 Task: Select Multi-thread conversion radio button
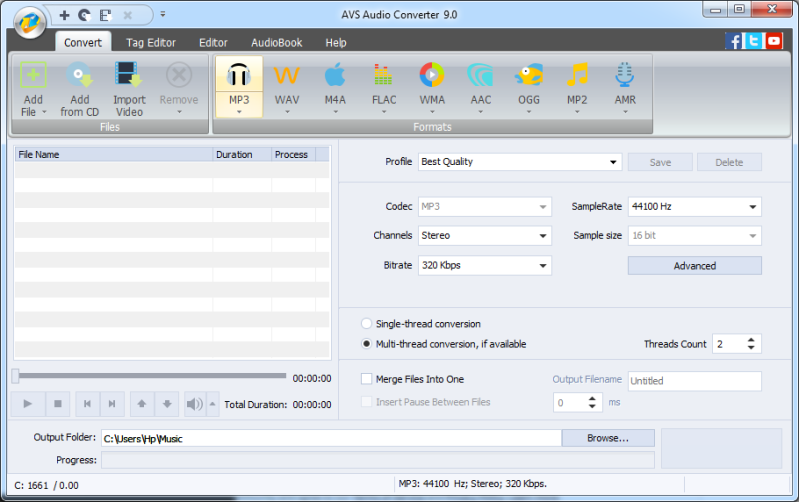coord(367,344)
